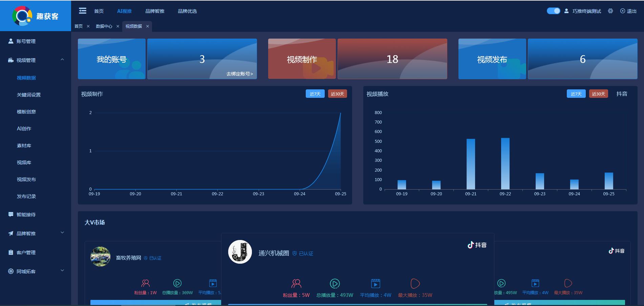Screen dimensions: 644x306
Task: Expand the 品牌智推 sidebar chevron
Action: (x=62, y=233)
